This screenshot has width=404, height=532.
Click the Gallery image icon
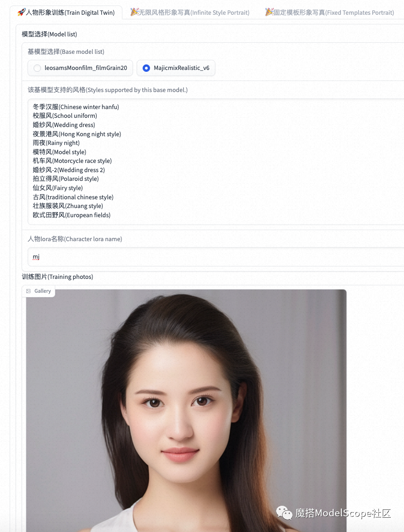tap(29, 291)
